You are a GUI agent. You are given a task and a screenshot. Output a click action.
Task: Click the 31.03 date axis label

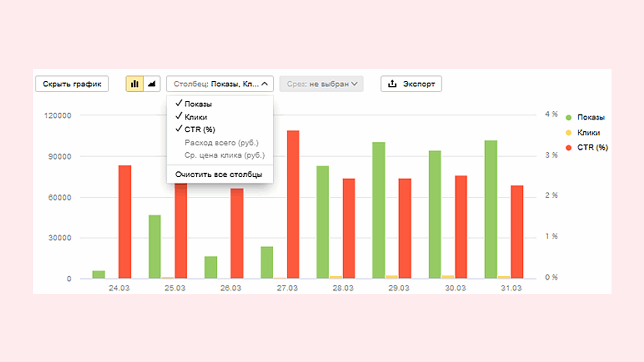click(x=511, y=288)
